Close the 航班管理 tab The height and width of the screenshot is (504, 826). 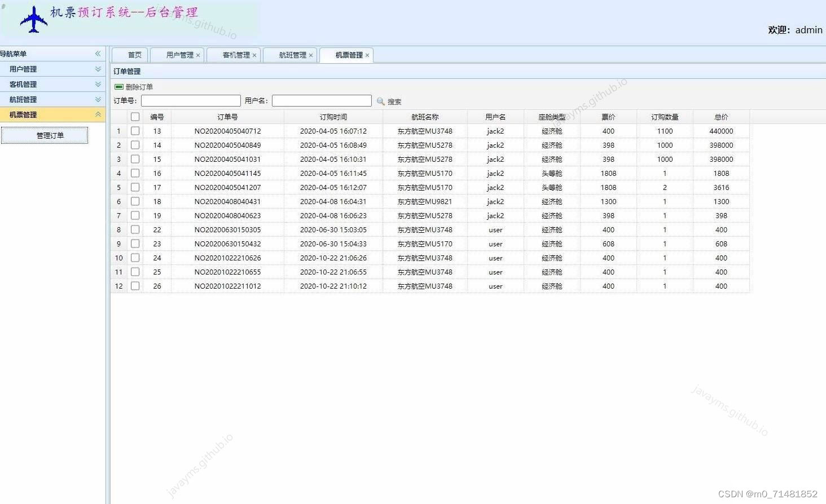coord(311,55)
